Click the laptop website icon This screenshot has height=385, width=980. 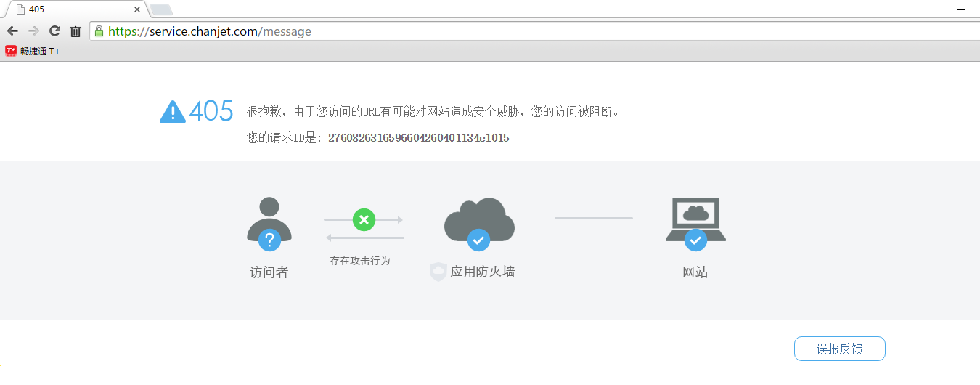pyautogui.click(x=695, y=219)
